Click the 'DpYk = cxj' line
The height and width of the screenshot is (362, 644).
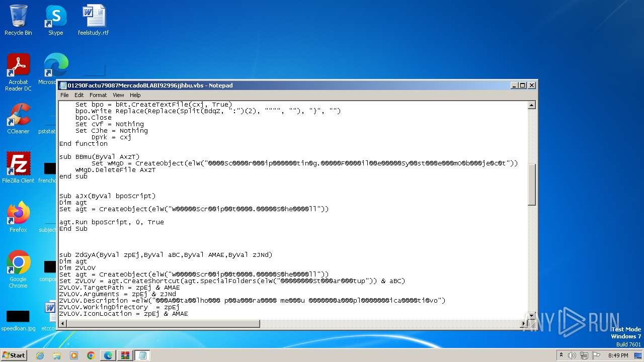(x=112, y=137)
